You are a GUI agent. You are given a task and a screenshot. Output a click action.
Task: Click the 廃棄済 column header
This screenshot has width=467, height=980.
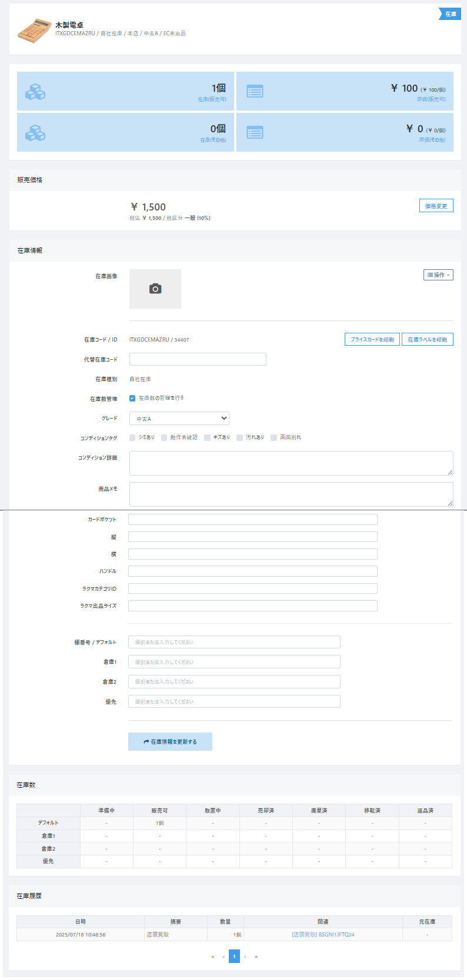tap(319, 811)
